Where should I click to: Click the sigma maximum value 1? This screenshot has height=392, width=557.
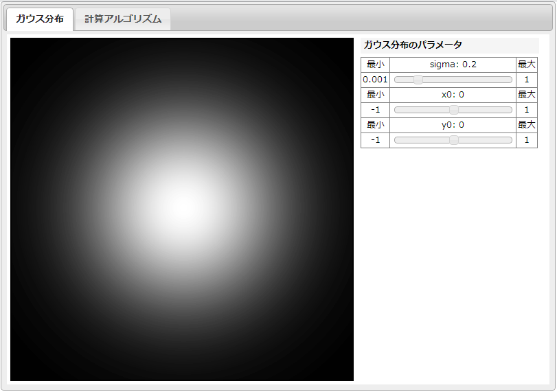[527, 80]
